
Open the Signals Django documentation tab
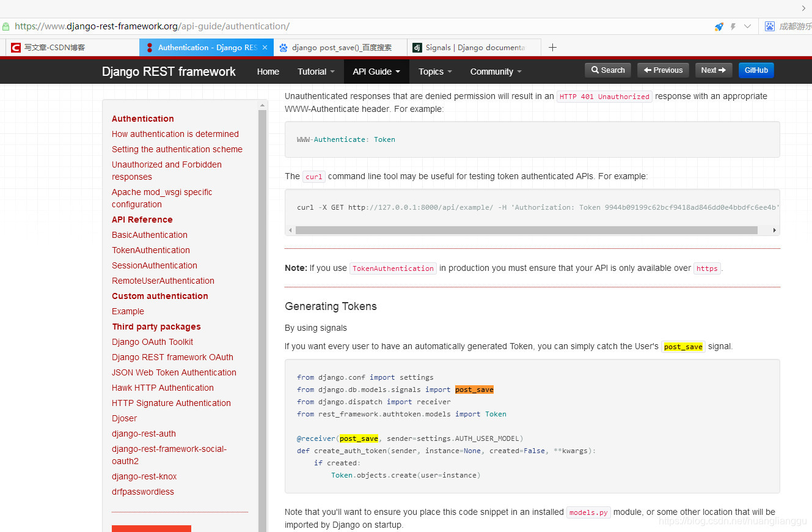click(x=475, y=47)
